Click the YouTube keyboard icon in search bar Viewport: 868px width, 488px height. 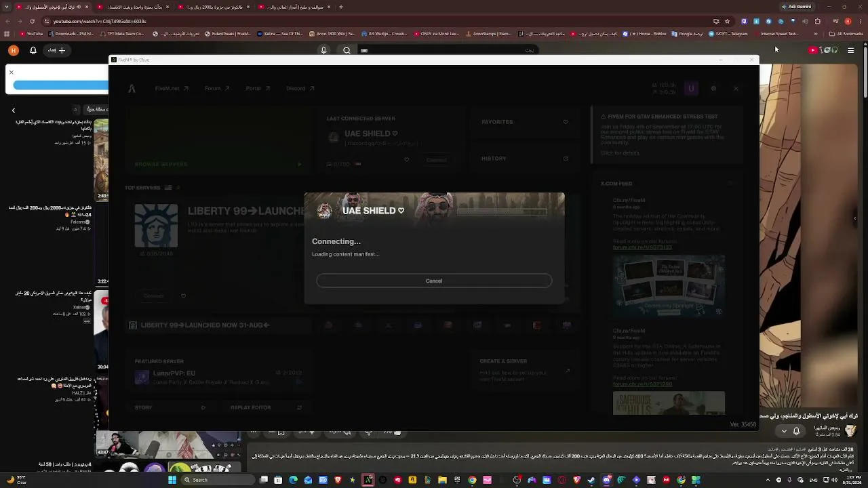(364, 50)
